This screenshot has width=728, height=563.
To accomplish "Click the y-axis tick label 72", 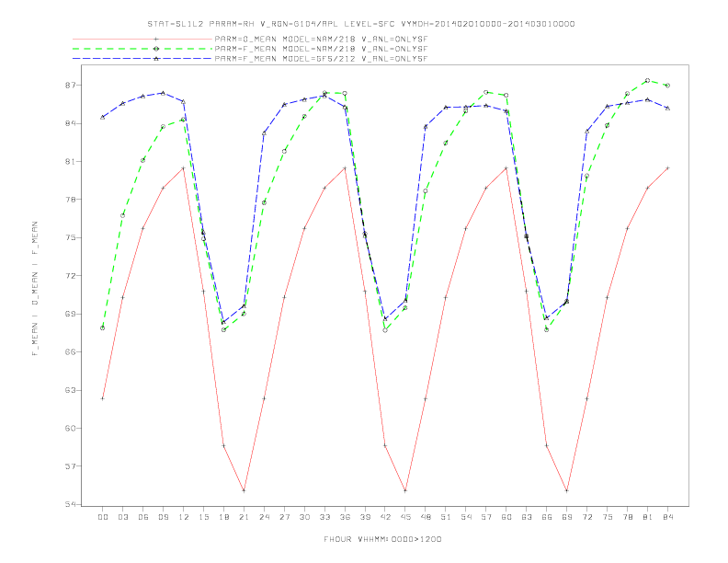I will pyautogui.click(x=71, y=276).
